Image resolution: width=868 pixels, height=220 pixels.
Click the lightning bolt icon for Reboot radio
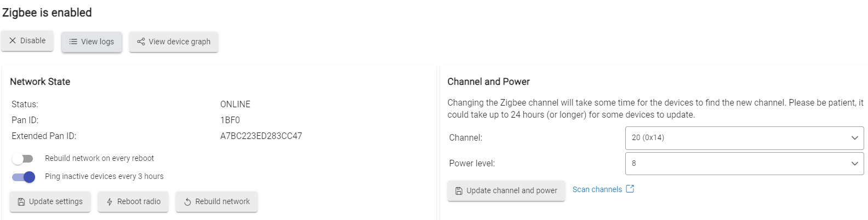(x=110, y=202)
